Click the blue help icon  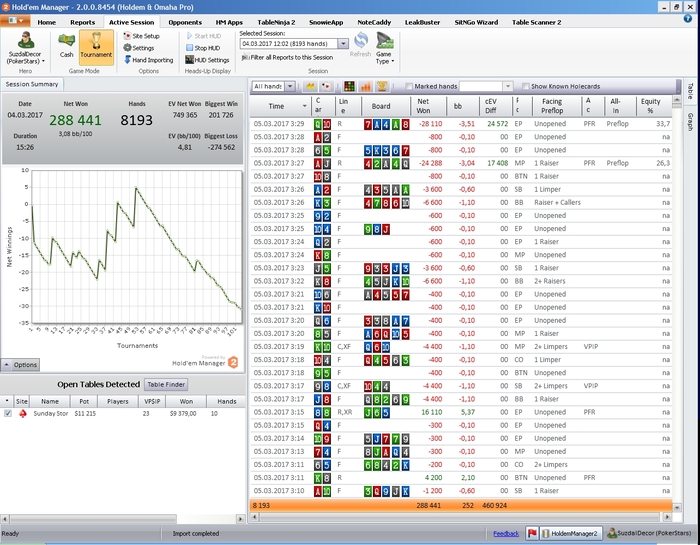pos(688,19)
